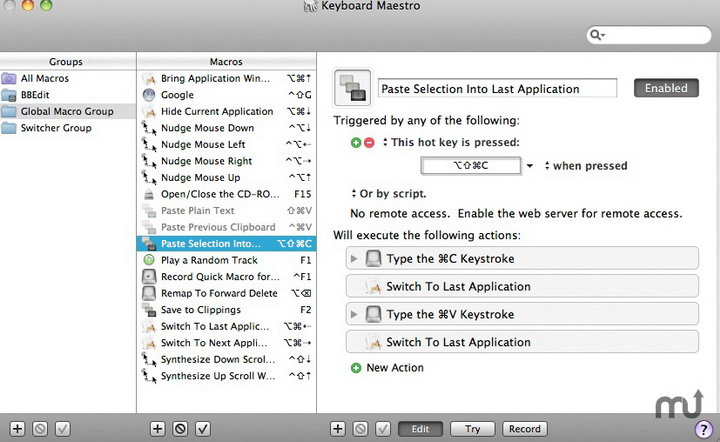Viewport: 720px width, 442px height.
Task: Select the first Switch To Last Application action
Action: (x=522, y=286)
